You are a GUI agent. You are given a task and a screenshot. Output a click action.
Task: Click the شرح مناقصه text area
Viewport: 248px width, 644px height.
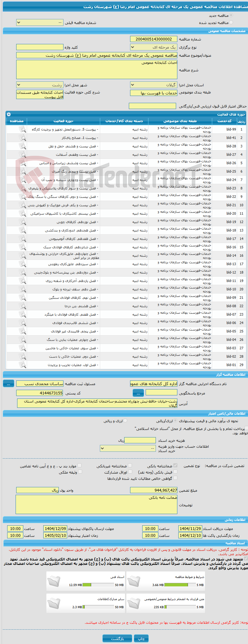97,69
